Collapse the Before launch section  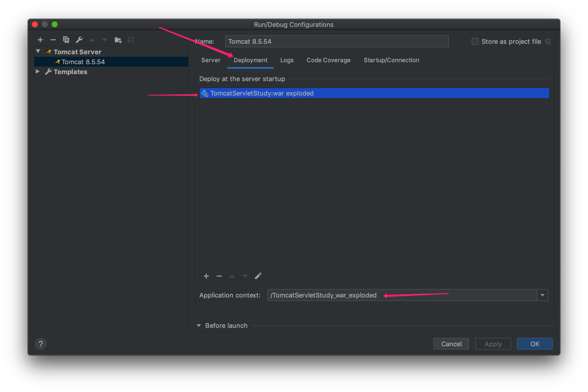[x=199, y=326]
